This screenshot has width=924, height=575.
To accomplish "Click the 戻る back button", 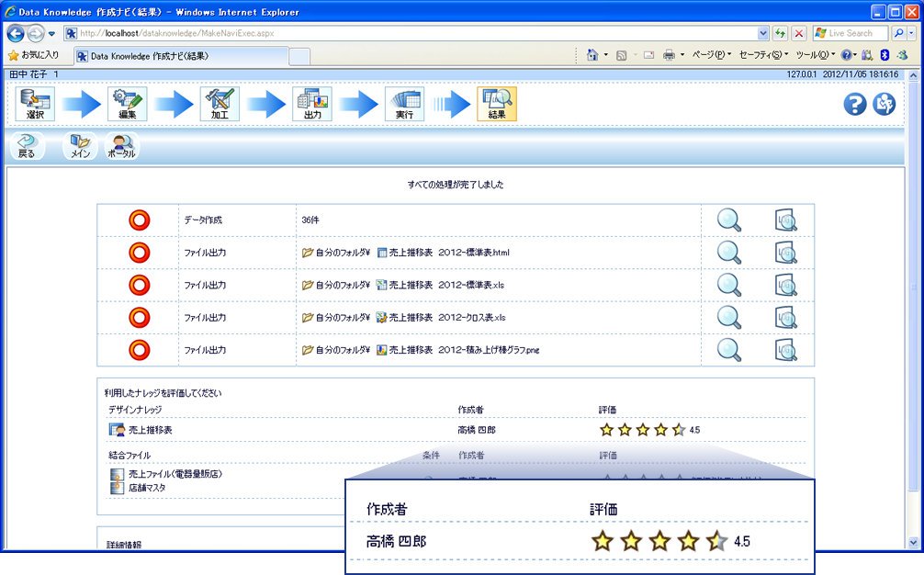I will pyautogui.click(x=27, y=145).
